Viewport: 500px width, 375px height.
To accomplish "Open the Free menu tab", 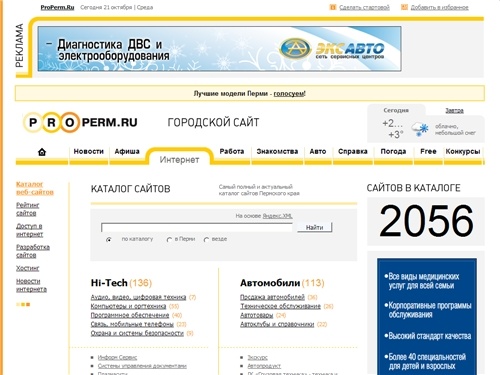I will [428, 151].
